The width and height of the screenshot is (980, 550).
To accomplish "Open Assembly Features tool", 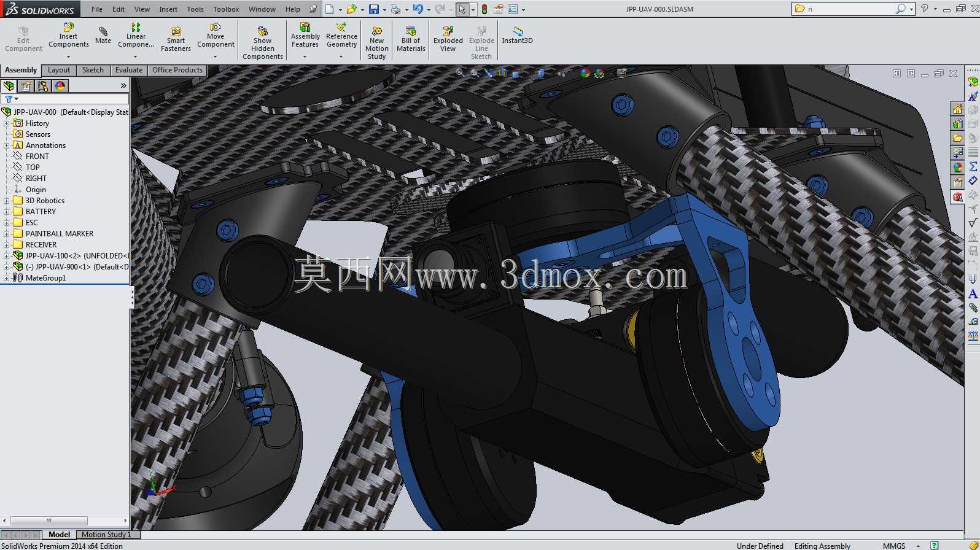I will pos(305,36).
